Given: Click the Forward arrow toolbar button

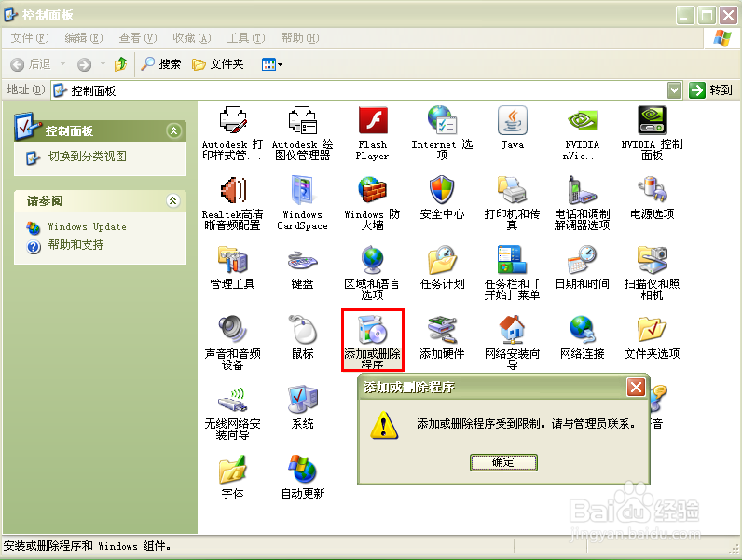Looking at the screenshot, I should (x=84, y=64).
